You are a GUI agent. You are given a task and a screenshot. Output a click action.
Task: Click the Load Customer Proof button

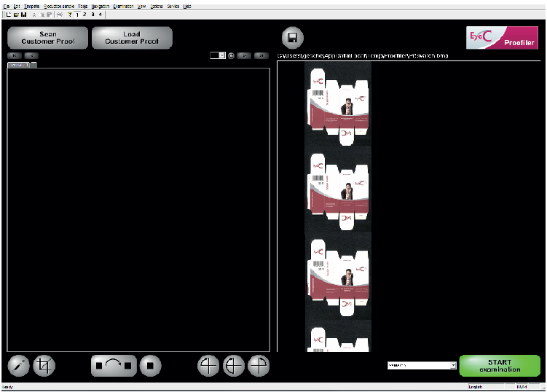[x=132, y=38]
